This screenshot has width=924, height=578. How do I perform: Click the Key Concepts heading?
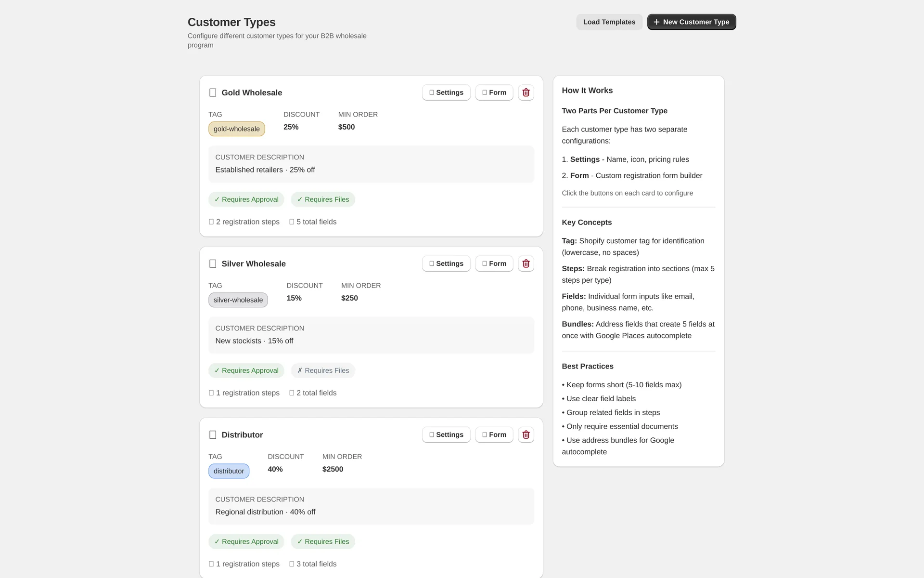pos(587,222)
